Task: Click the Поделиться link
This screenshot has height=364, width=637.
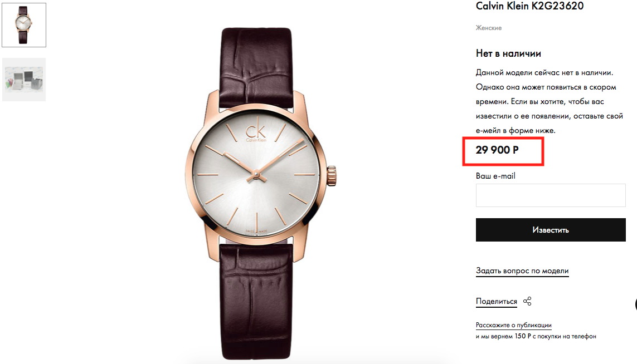Action: tap(496, 301)
